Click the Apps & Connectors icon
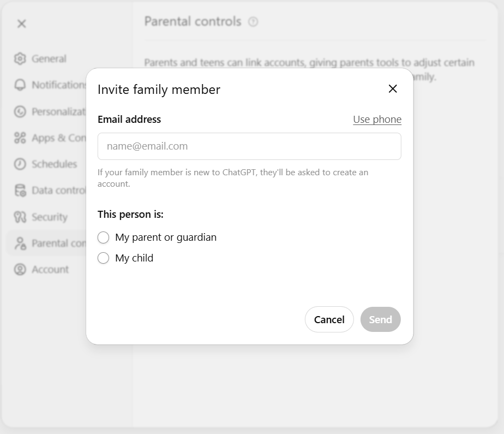504x434 pixels. pos(20,138)
